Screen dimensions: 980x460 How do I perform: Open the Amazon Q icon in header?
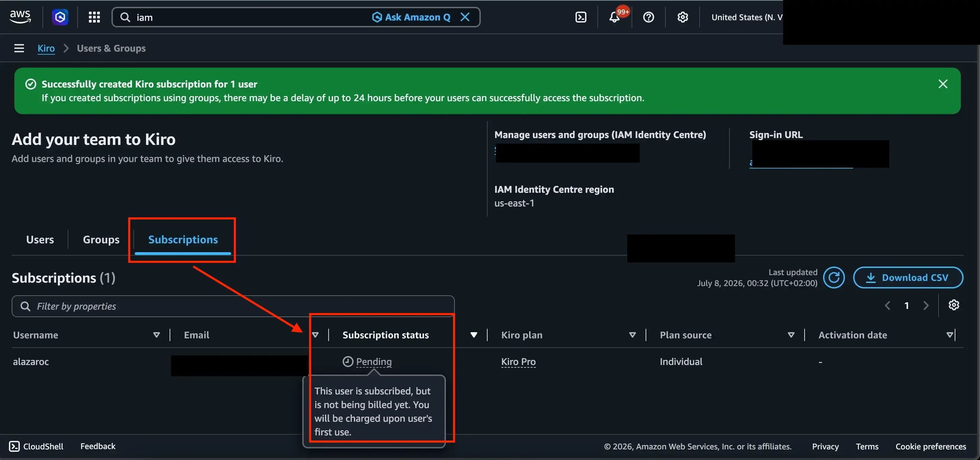pos(60,17)
